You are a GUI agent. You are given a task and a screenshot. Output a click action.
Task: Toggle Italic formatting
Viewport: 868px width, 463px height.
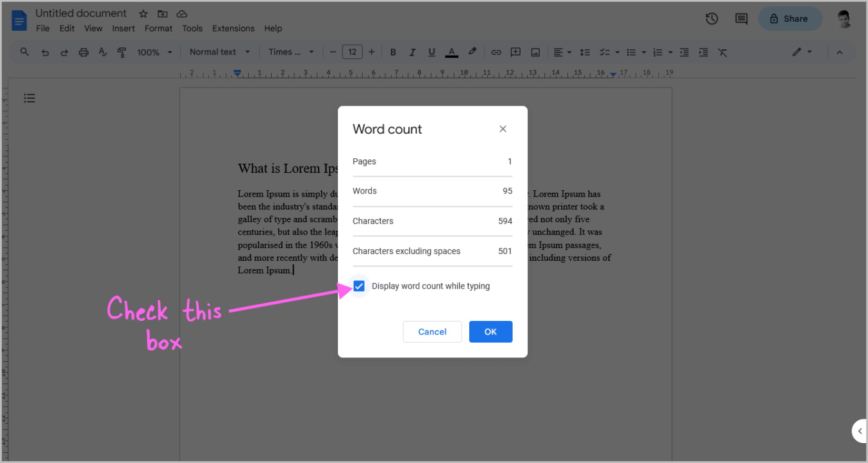412,53
